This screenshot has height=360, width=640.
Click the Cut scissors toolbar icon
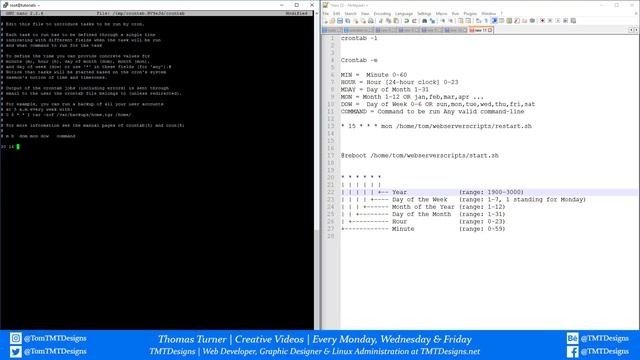380,21
